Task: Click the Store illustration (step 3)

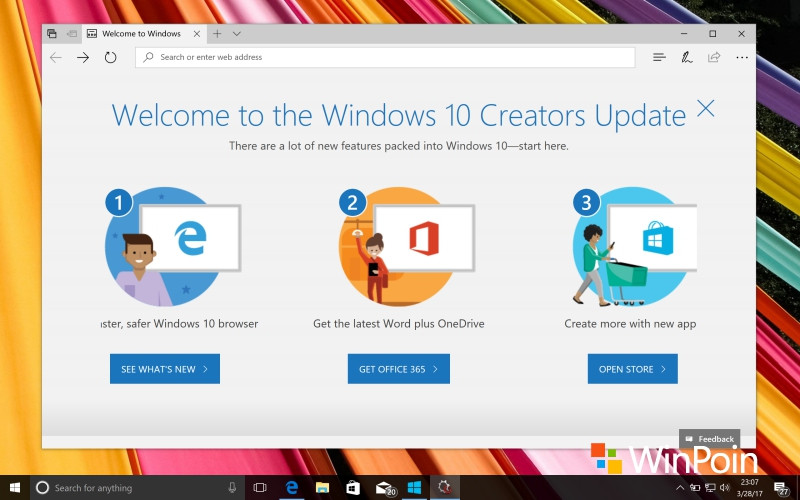Action: tap(634, 246)
